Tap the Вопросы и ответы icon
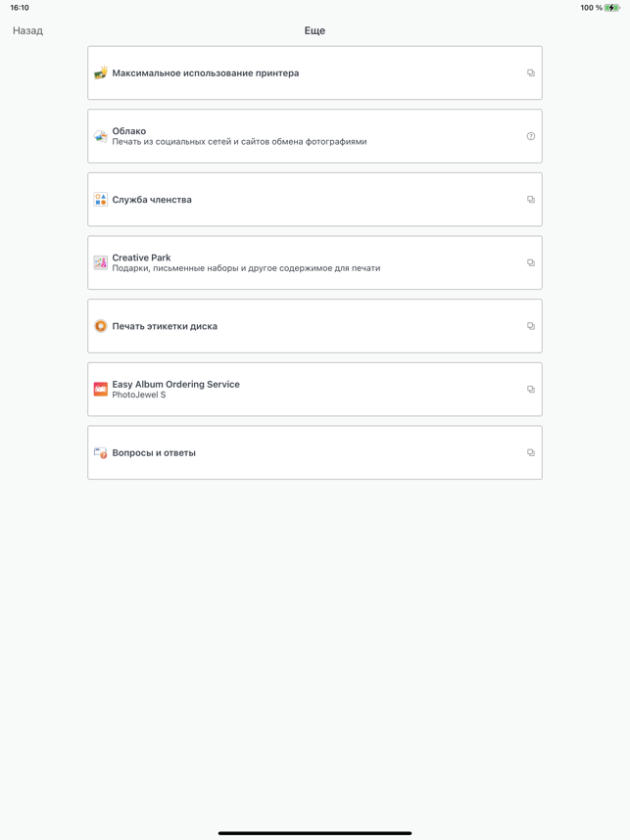This screenshot has width=630, height=840. [x=101, y=452]
